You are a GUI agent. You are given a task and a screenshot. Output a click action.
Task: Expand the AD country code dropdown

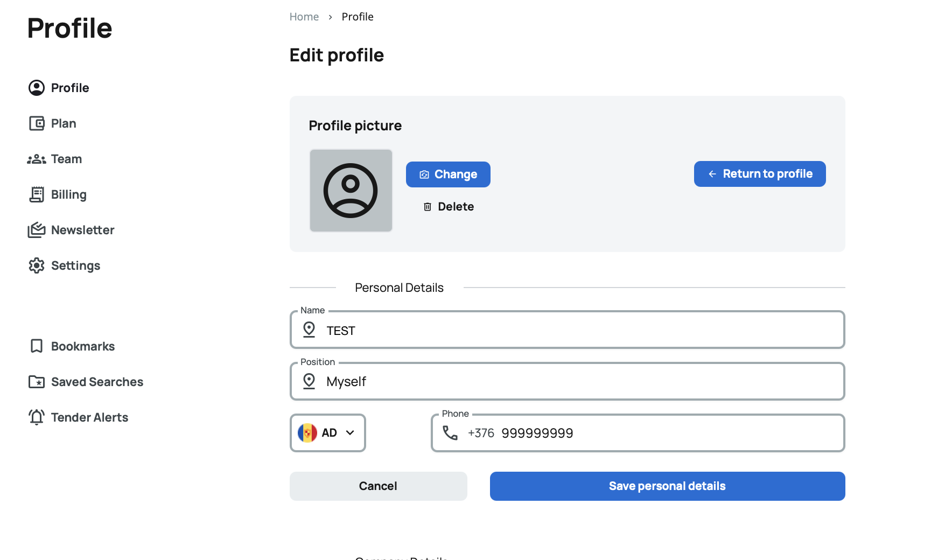click(x=327, y=433)
